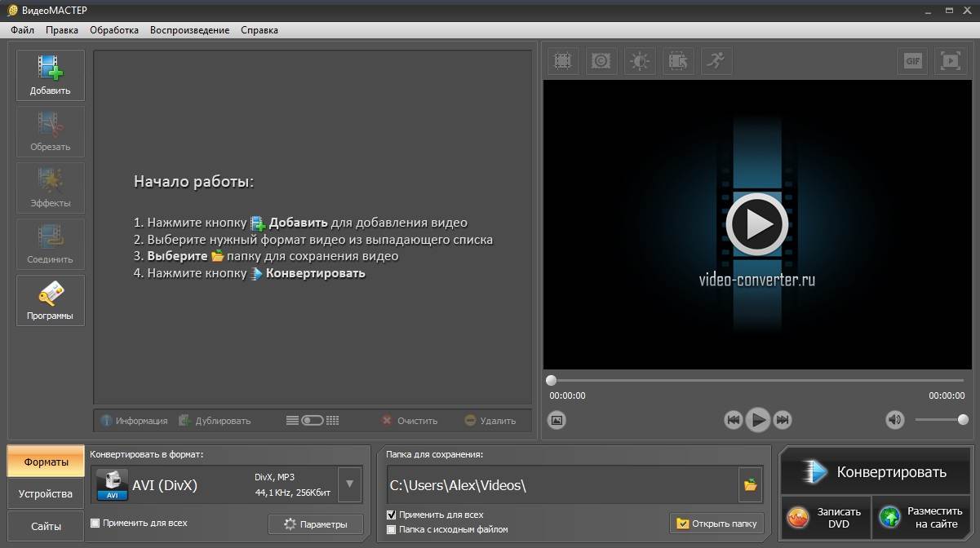
Task: Mute audio with the speaker icon
Action: tap(895, 420)
